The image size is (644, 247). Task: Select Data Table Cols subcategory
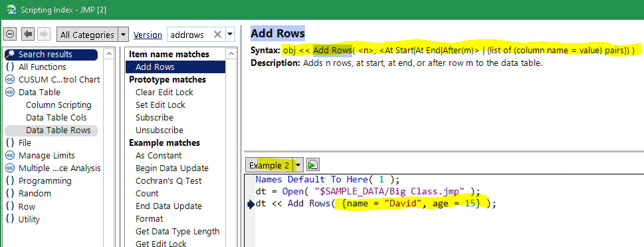click(56, 117)
